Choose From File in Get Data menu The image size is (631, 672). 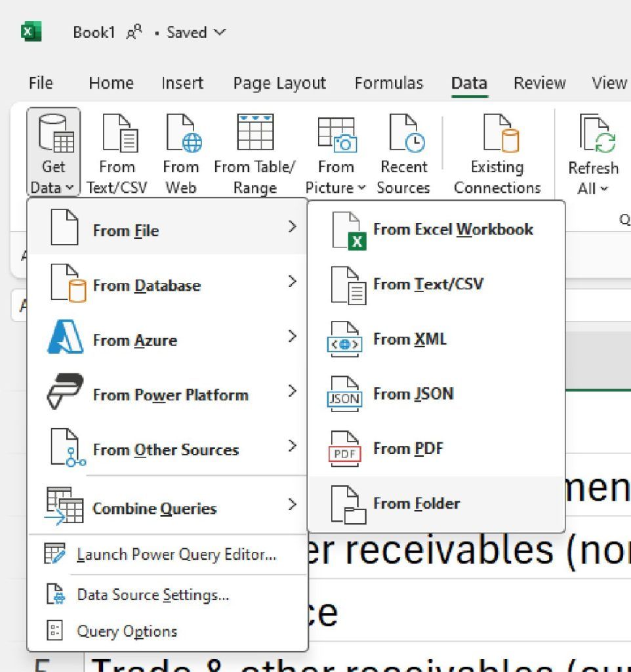point(167,228)
